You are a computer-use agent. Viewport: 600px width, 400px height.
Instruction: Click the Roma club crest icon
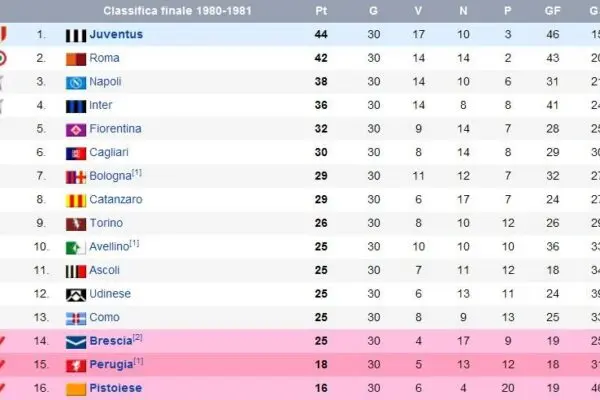pyautogui.click(x=75, y=58)
